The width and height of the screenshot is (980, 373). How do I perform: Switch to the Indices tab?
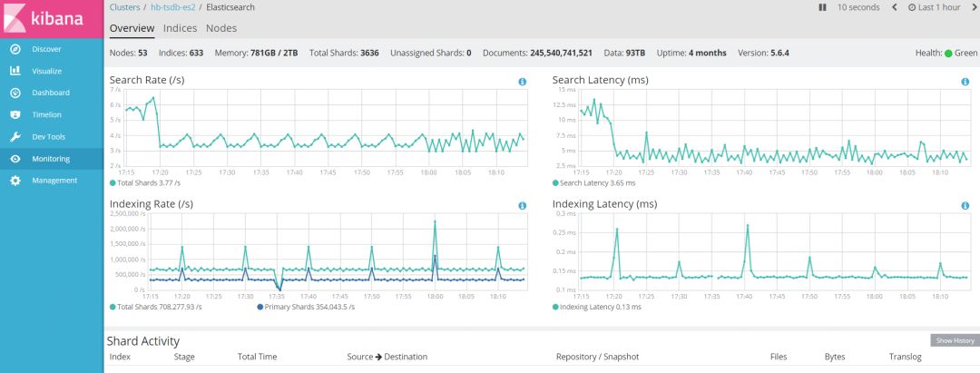point(180,28)
